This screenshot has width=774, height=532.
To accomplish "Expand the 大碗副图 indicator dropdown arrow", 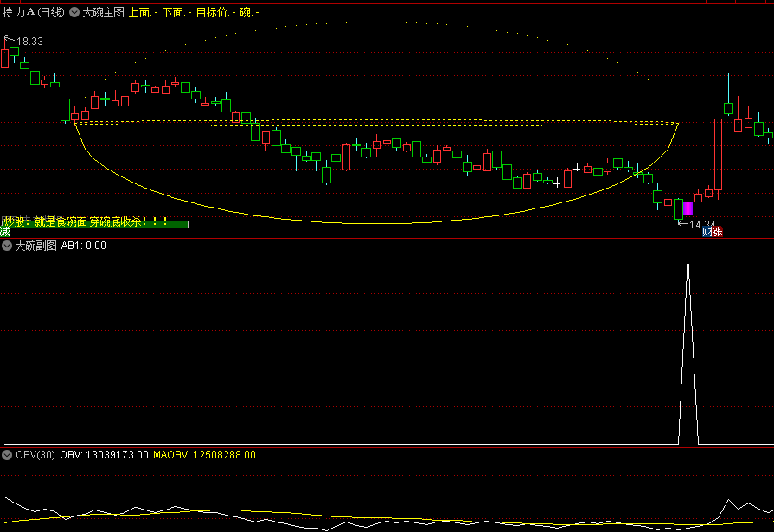I will tap(6, 246).
